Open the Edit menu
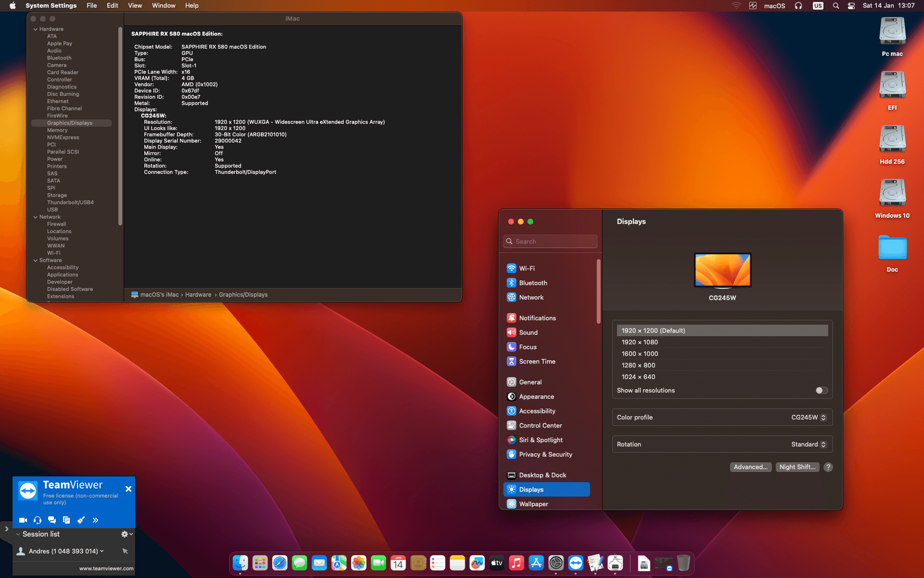 pyautogui.click(x=112, y=6)
